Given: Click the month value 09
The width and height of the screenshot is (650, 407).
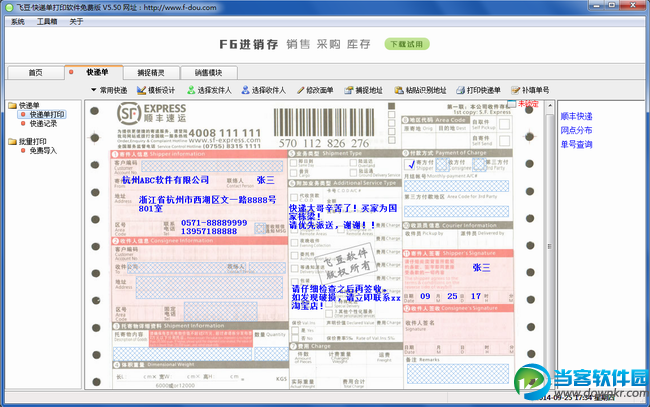Looking at the screenshot, I should (425, 296).
